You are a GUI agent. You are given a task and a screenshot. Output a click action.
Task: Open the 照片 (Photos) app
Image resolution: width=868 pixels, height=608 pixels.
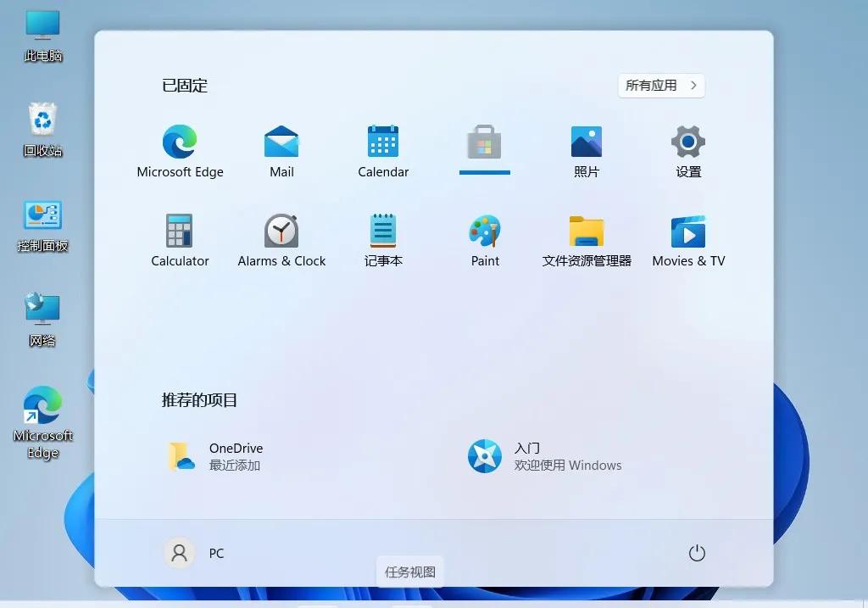click(x=587, y=151)
